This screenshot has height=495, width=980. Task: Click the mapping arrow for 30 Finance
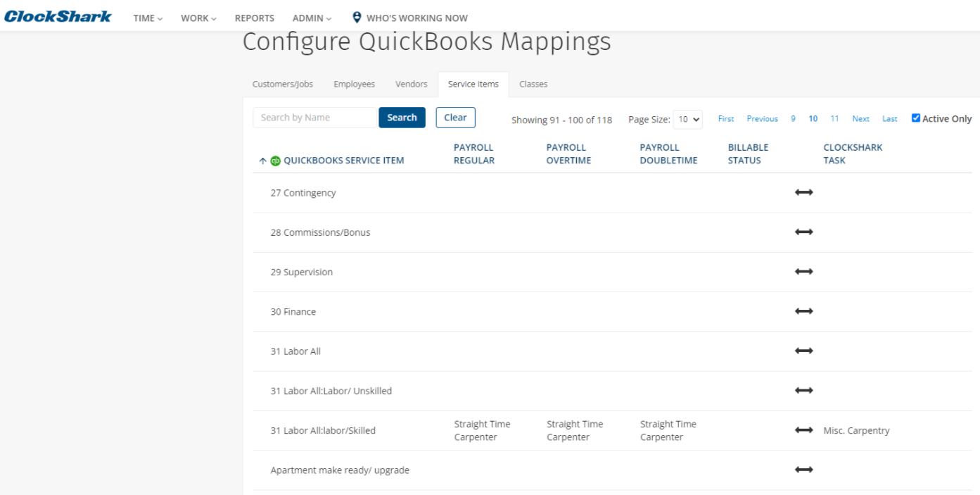(x=804, y=311)
